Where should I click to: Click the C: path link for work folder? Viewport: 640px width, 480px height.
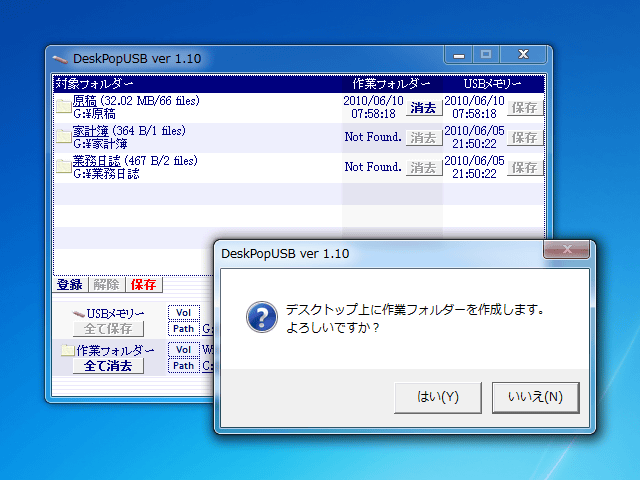[208, 365]
